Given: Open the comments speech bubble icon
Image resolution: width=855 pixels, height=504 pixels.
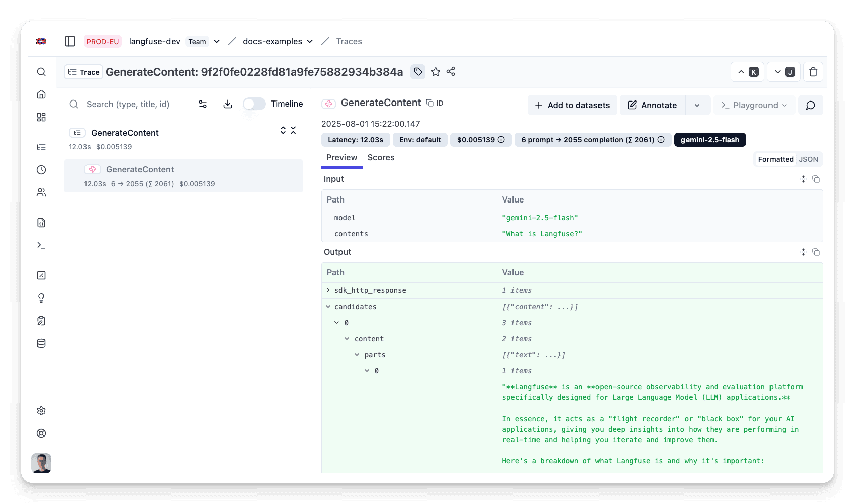Looking at the screenshot, I should coord(810,105).
